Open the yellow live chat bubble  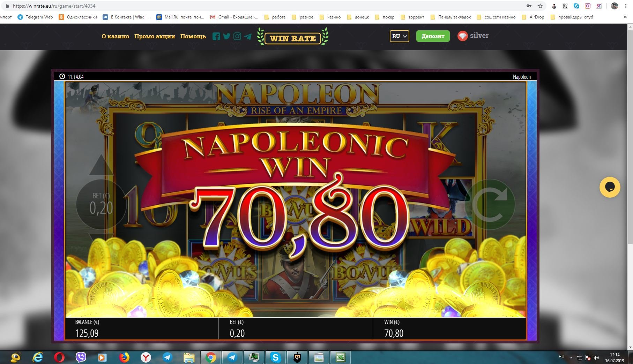pos(610,187)
